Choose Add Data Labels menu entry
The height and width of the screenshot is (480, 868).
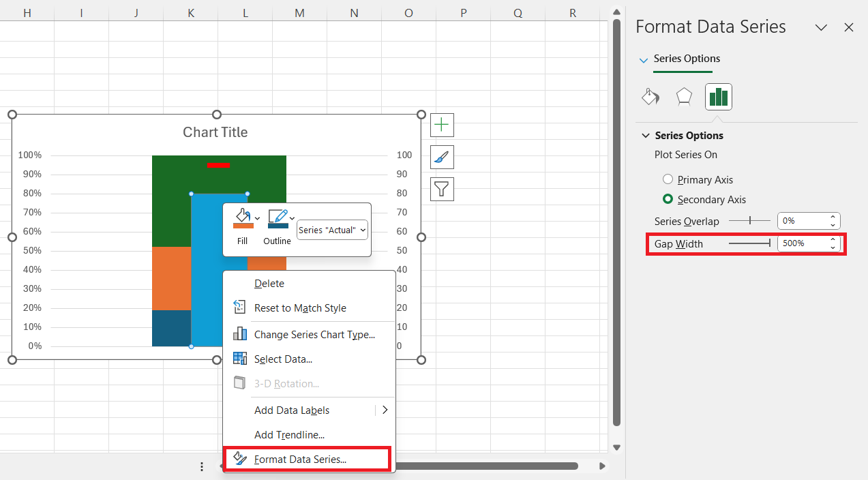(309, 410)
